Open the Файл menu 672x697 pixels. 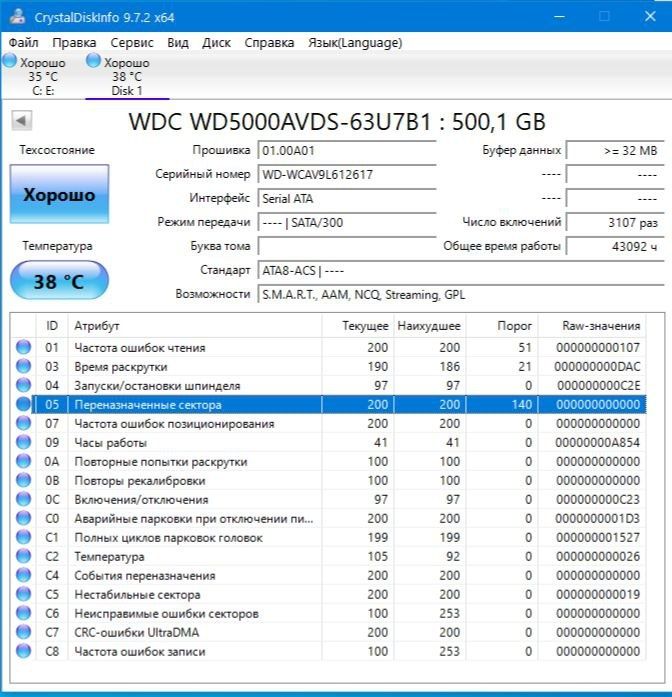pos(24,43)
